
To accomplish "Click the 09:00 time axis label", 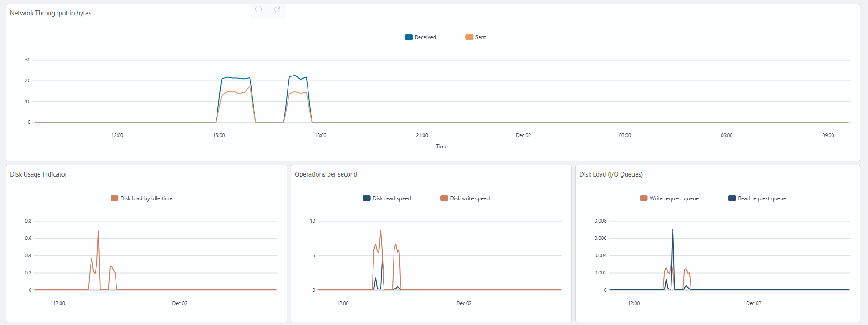I will click(828, 135).
